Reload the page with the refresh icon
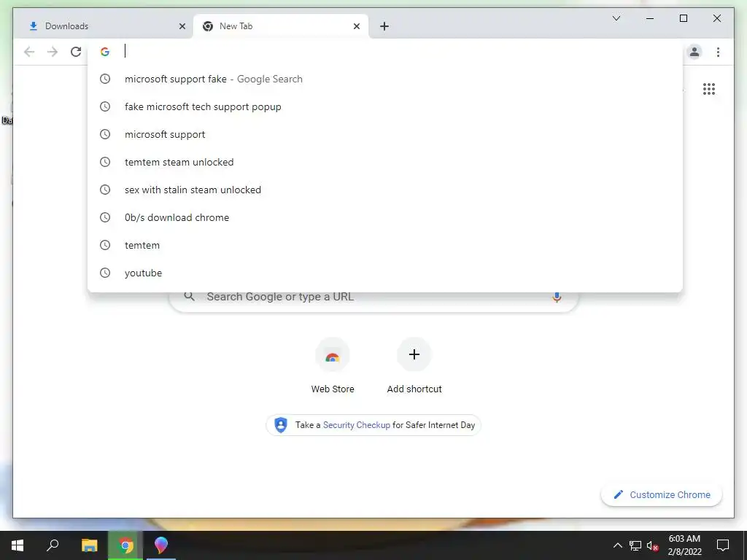Image resolution: width=747 pixels, height=560 pixels. pos(76,52)
